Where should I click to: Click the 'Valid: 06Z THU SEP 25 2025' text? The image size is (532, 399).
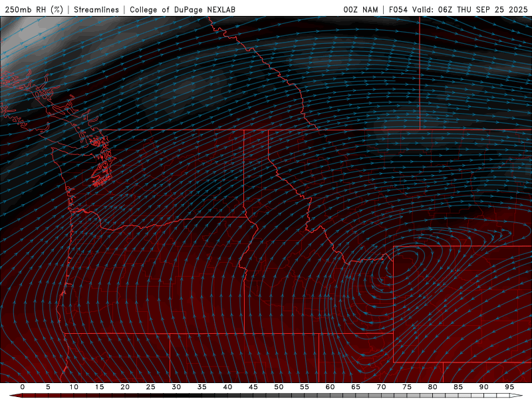click(470, 9)
